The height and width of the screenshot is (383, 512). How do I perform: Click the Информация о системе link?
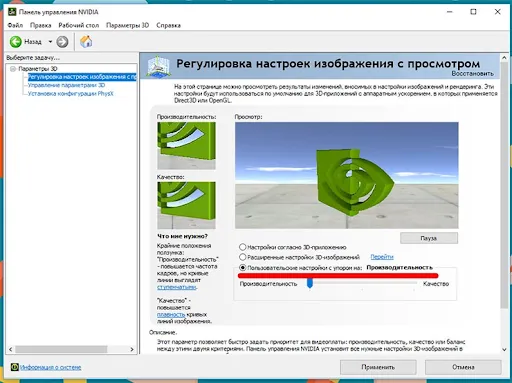(51, 367)
